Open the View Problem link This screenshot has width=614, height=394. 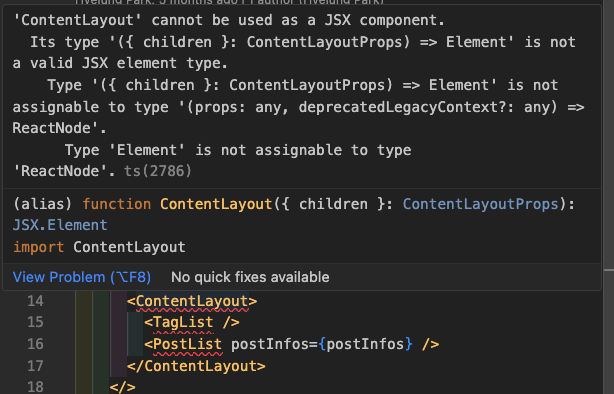[82, 277]
